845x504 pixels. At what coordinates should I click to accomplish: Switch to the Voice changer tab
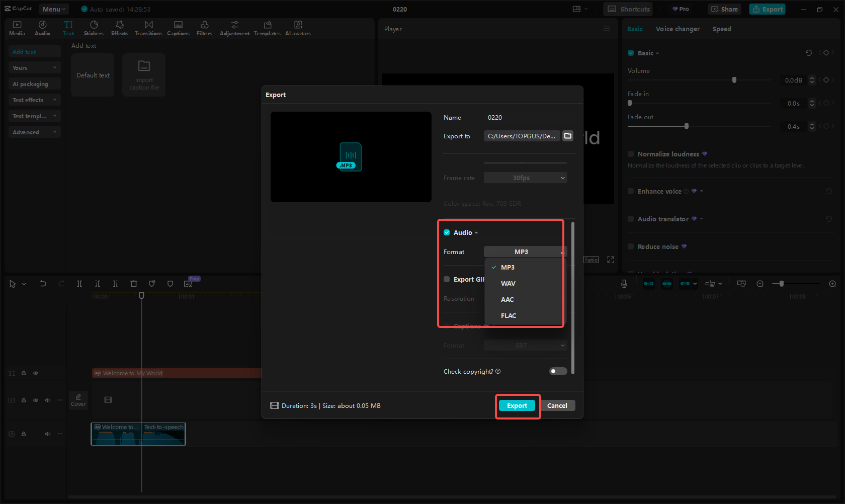point(678,29)
